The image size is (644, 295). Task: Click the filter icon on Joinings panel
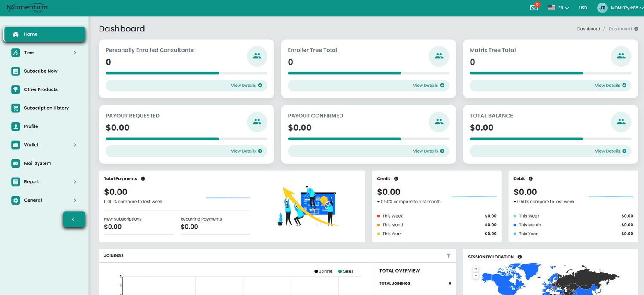point(449,255)
